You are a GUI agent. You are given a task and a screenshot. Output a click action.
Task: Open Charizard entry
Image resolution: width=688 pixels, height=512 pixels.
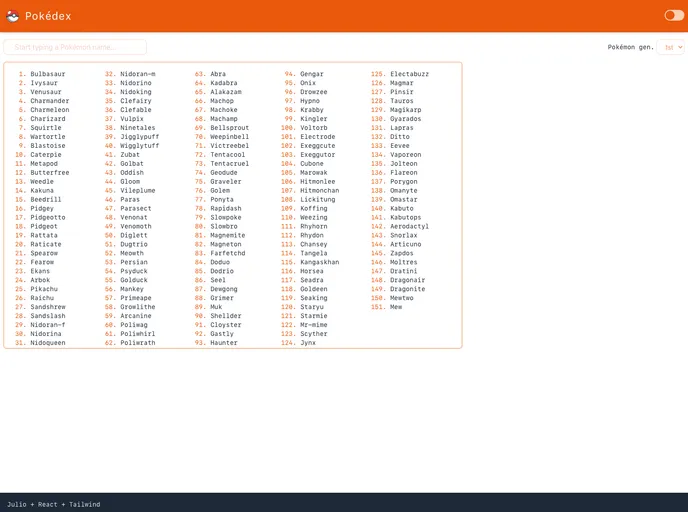pos(47,119)
